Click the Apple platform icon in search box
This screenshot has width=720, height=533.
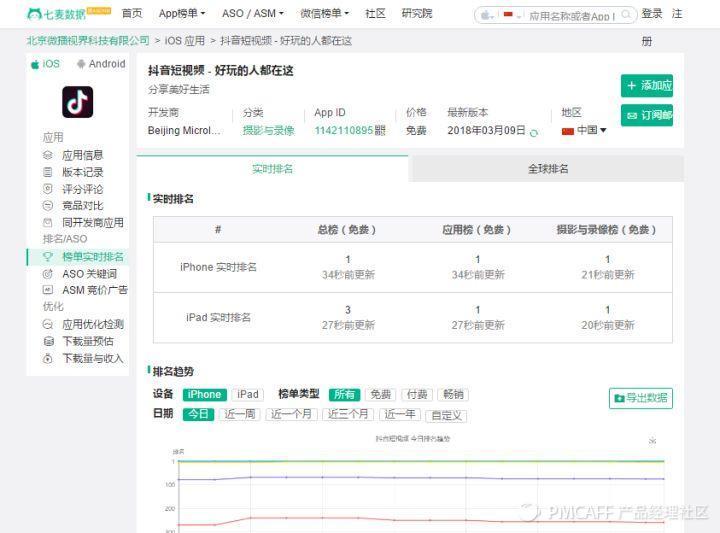coord(486,16)
